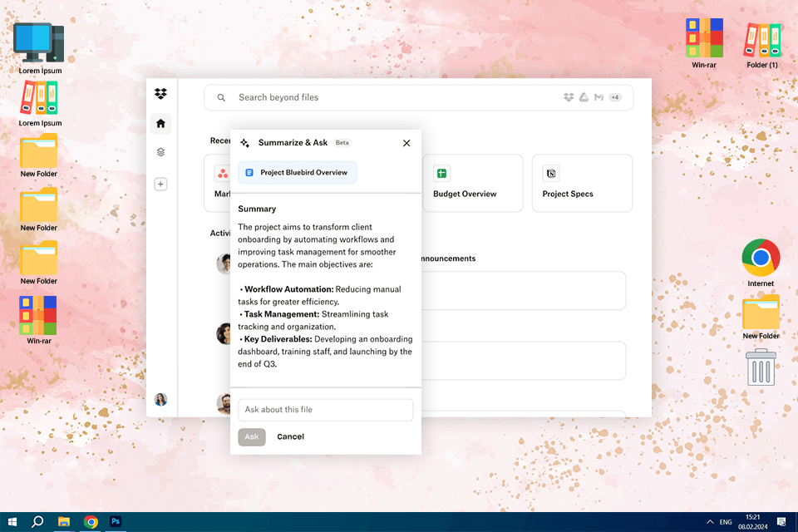
Task: Open the Windows Start menu
Action: [x=12, y=522]
